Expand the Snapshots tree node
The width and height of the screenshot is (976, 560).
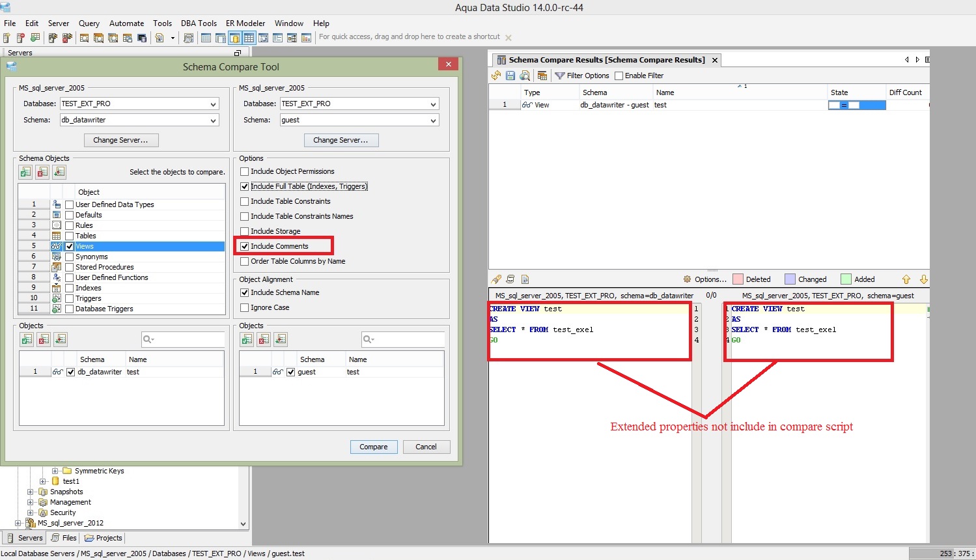(30, 492)
